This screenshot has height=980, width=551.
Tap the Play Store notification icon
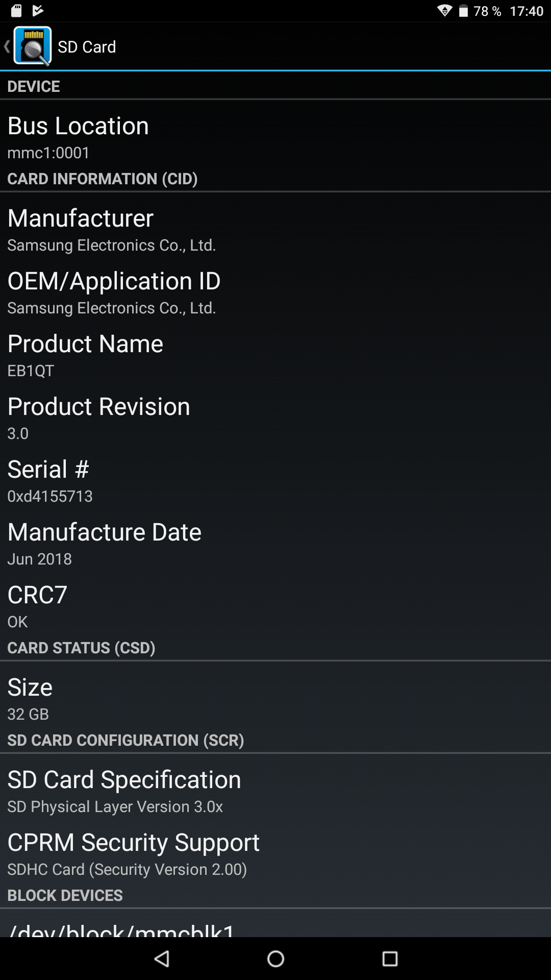click(38, 11)
